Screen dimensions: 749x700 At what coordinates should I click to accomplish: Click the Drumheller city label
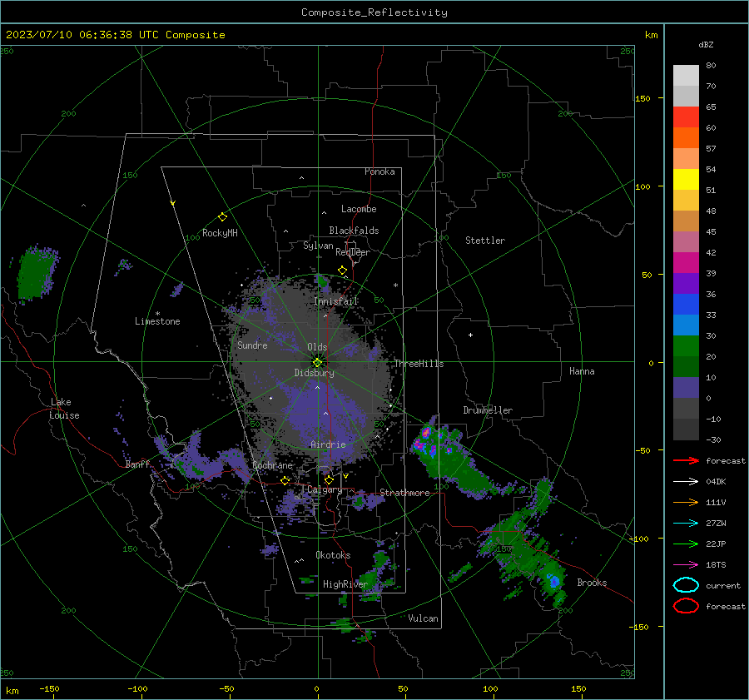(x=488, y=410)
